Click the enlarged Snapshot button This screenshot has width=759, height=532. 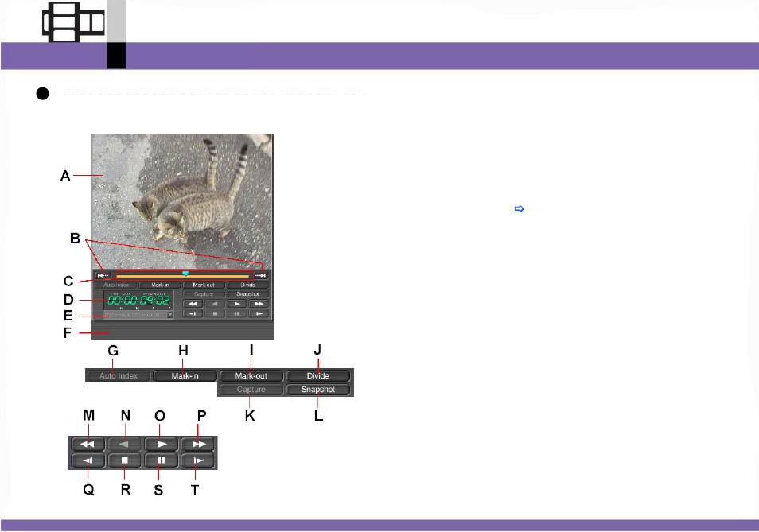(x=317, y=390)
